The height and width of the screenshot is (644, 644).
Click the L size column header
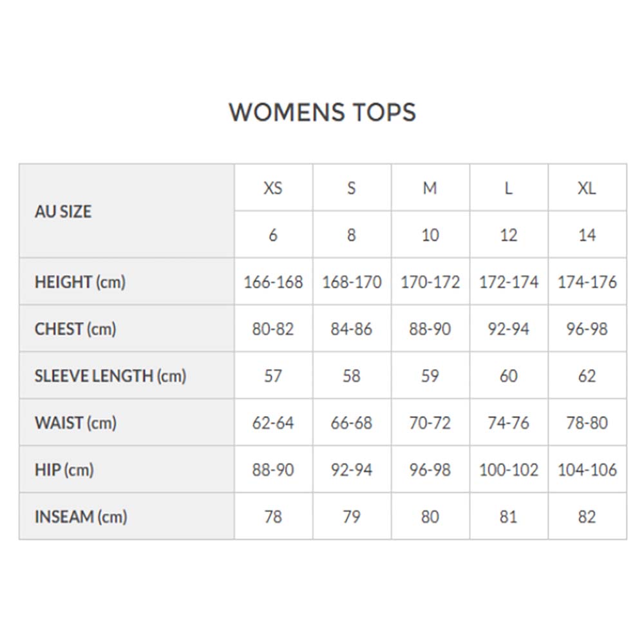pos(509,188)
